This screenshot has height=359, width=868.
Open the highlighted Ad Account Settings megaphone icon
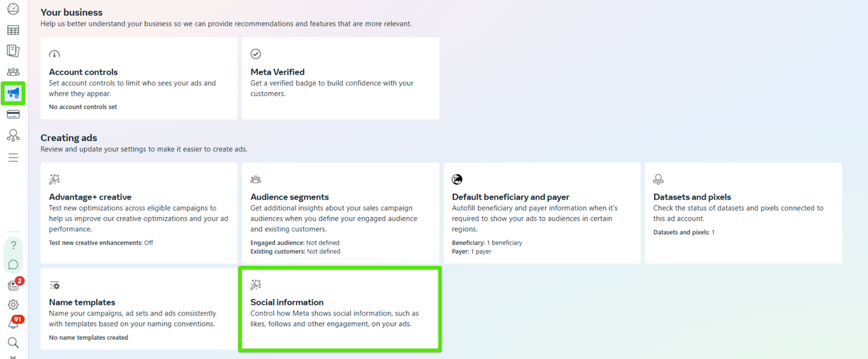pyautogui.click(x=12, y=93)
